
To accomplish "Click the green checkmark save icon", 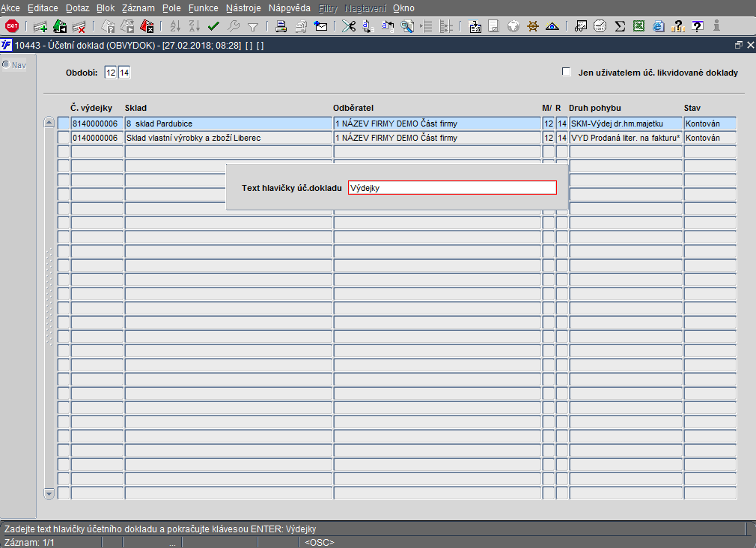I will [213, 26].
